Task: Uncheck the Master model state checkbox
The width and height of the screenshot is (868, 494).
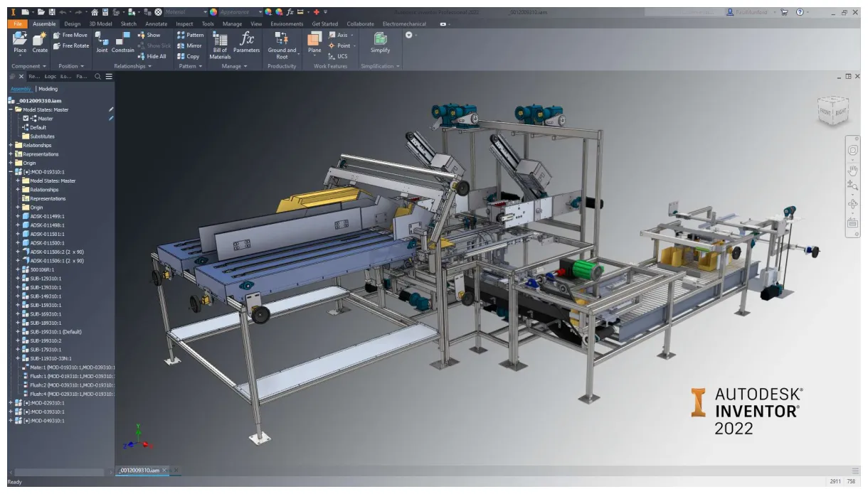Action: coord(26,118)
